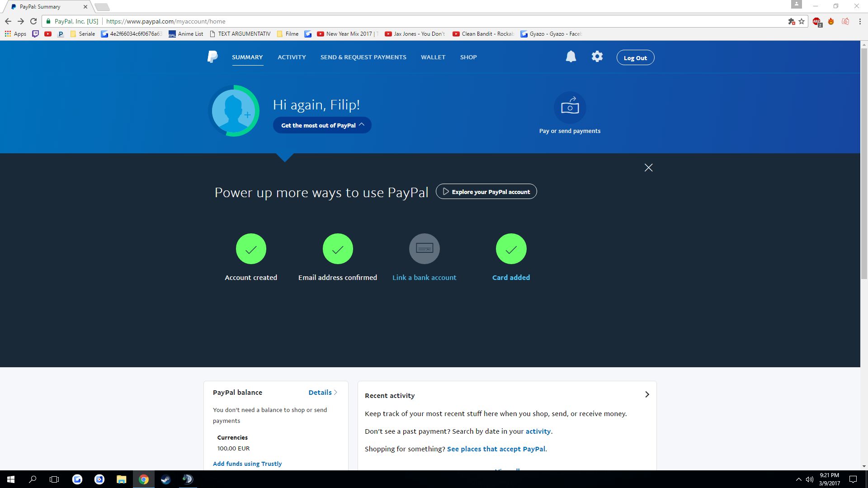Open the Seriale bookmarks folder
Screen dimensions: 868x488
(x=82, y=34)
